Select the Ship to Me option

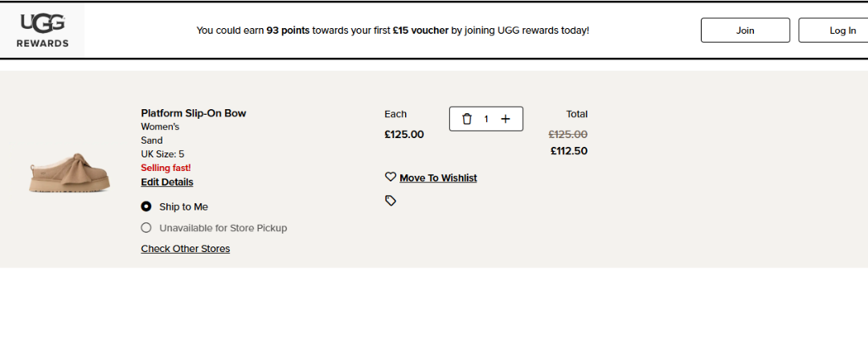[x=146, y=206]
